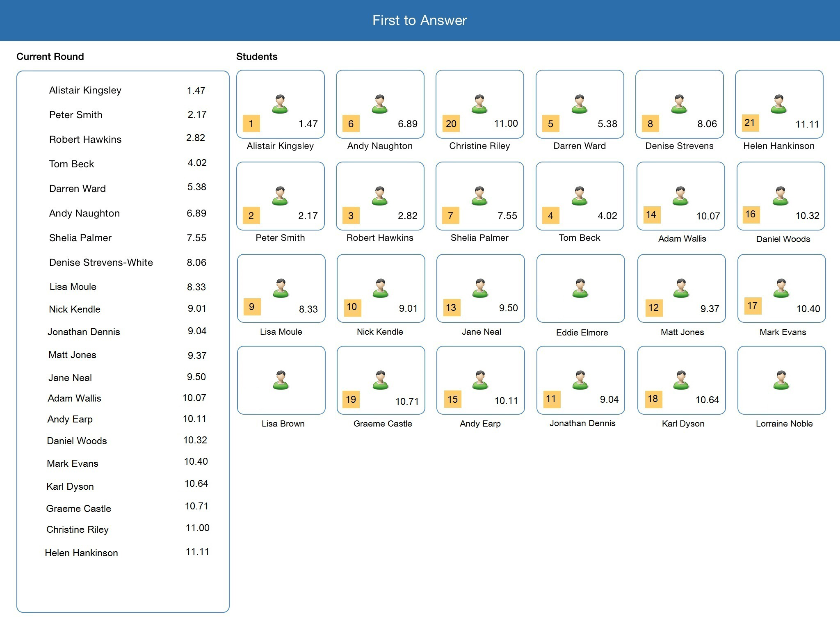Click Tom Beck's student avatar icon
Viewport: 840px width, 630px height.
(x=579, y=196)
